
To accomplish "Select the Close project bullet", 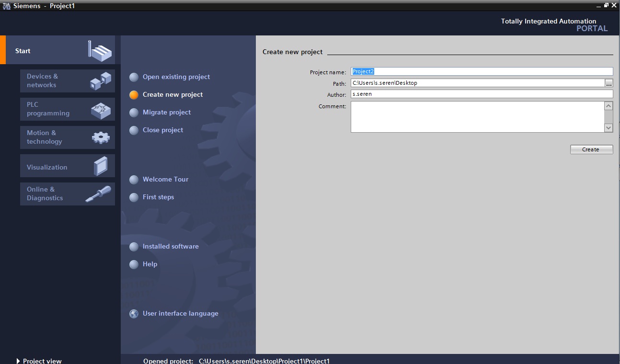I will [x=134, y=130].
